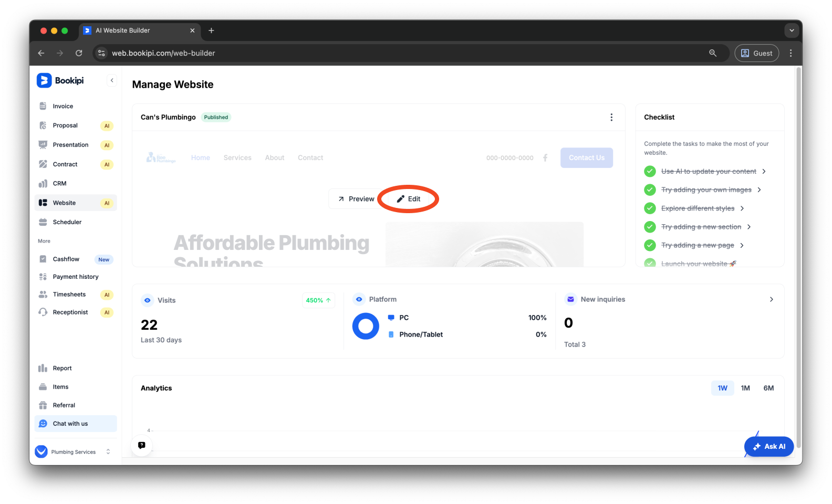The height and width of the screenshot is (504, 832).
Task: Toggle the 'Try adding a new page' check
Action: [x=650, y=245]
